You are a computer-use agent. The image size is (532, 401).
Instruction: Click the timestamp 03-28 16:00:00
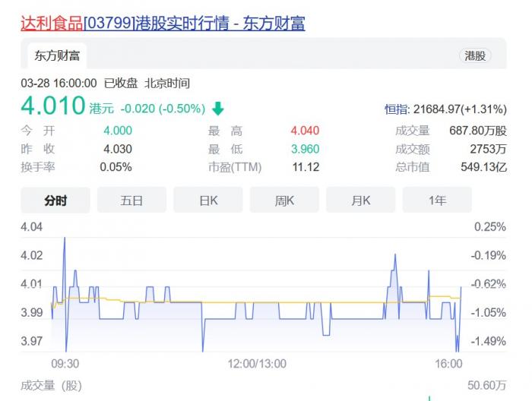click(x=59, y=83)
